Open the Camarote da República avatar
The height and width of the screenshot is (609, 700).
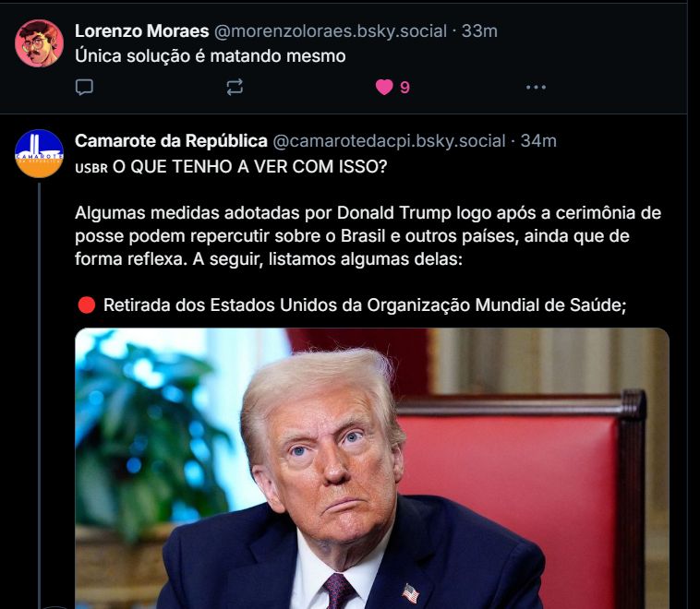[x=40, y=153]
